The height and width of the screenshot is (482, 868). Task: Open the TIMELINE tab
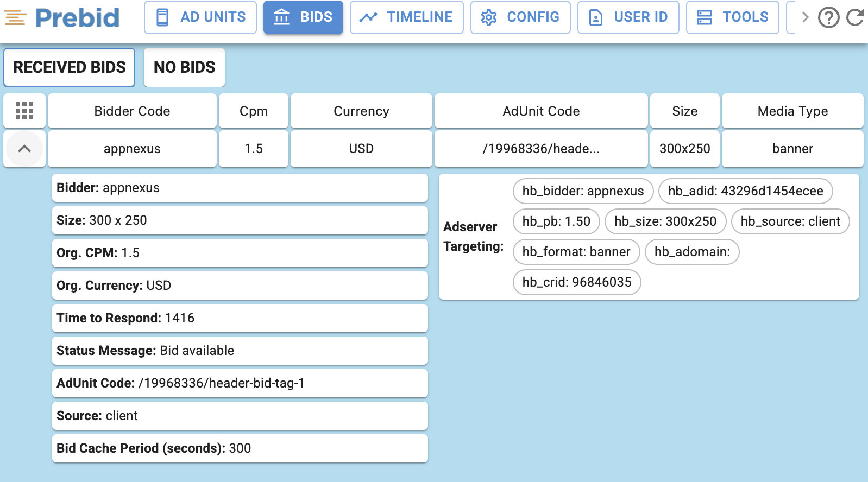[x=407, y=17]
